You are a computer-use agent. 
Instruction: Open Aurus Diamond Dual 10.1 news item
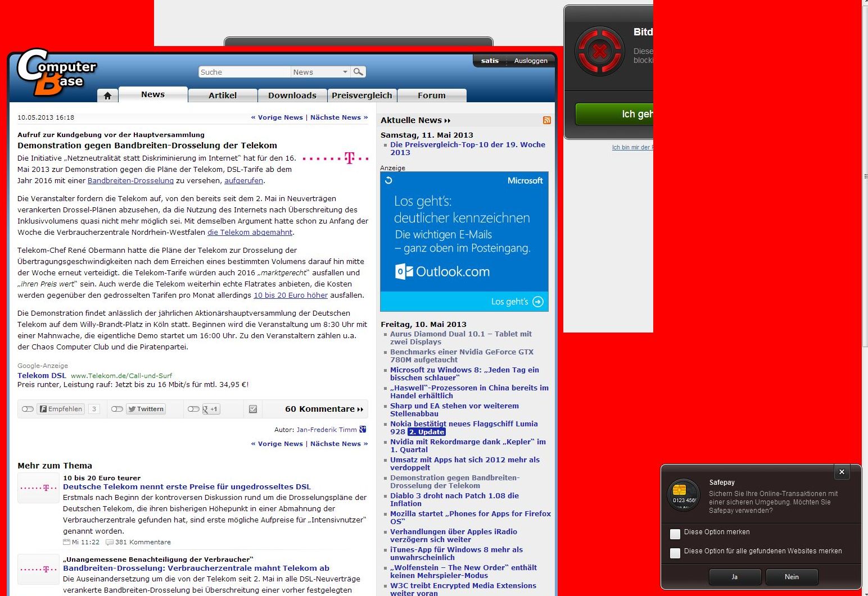point(461,338)
